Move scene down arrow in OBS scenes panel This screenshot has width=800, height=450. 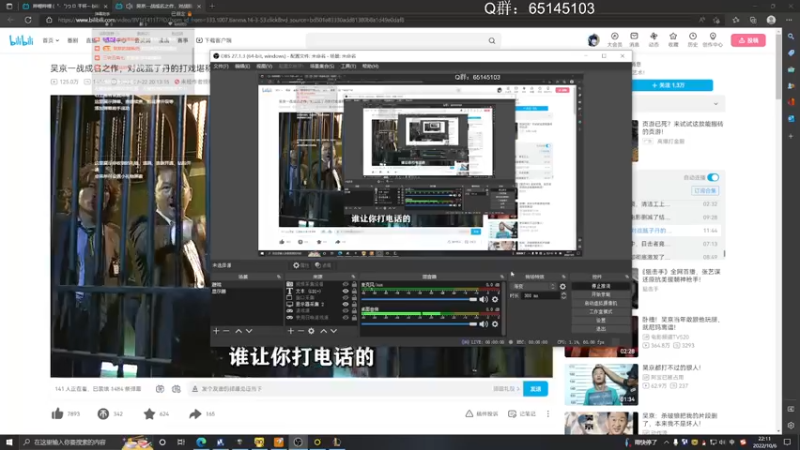(x=249, y=331)
